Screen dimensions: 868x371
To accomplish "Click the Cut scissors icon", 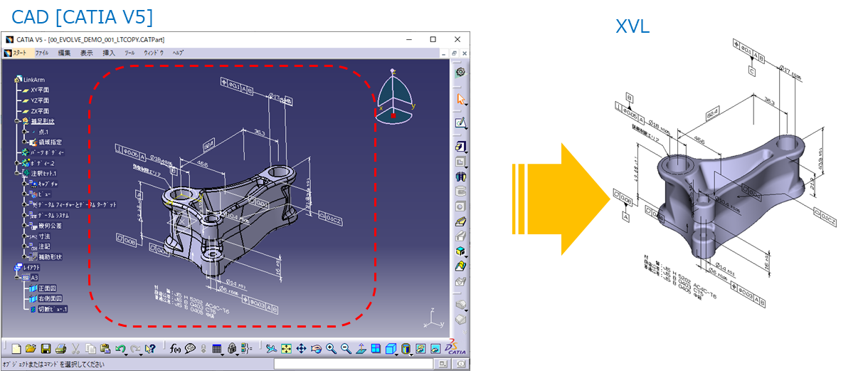I will click(x=75, y=348).
